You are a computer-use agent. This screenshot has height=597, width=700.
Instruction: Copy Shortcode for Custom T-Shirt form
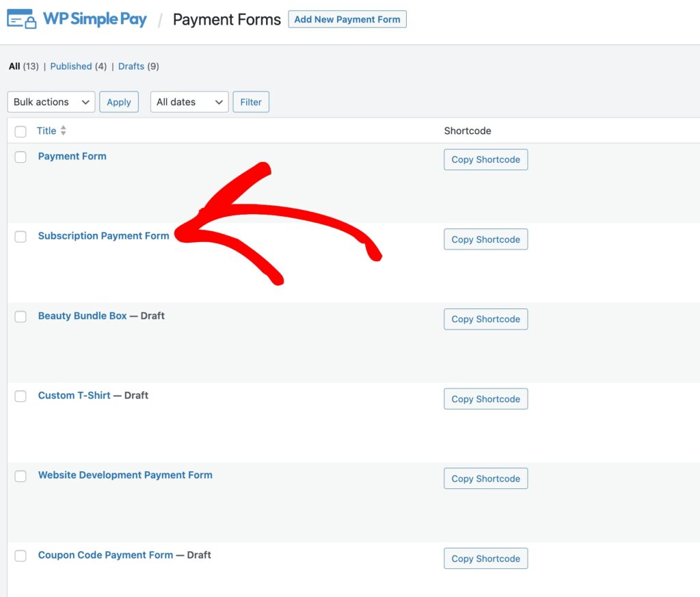click(x=485, y=399)
